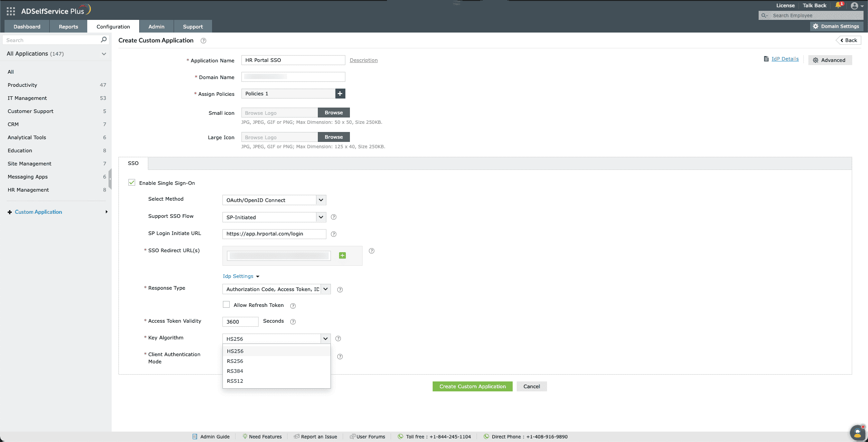Uncheck Enable Single Sign-On
Viewport: 868px width, 442px height.
tap(132, 182)
